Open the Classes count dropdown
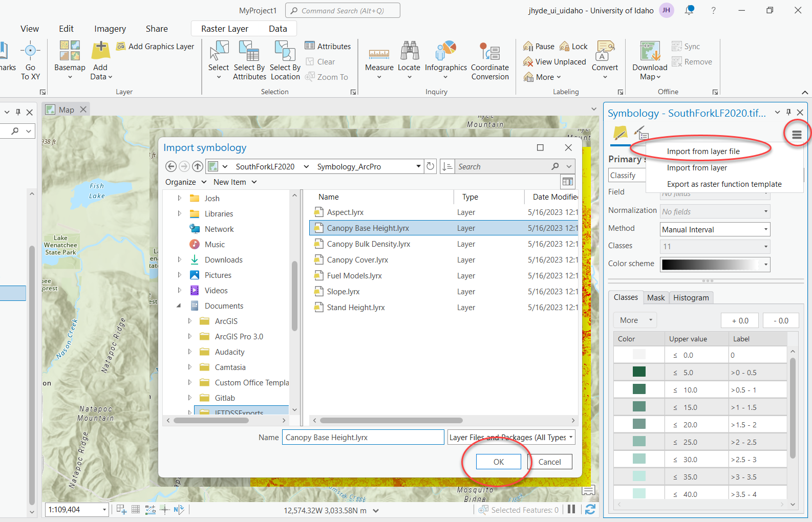Image resolution: width=812 pixels, height=522 pixels. pyautogui.click(x=766, y=247)
